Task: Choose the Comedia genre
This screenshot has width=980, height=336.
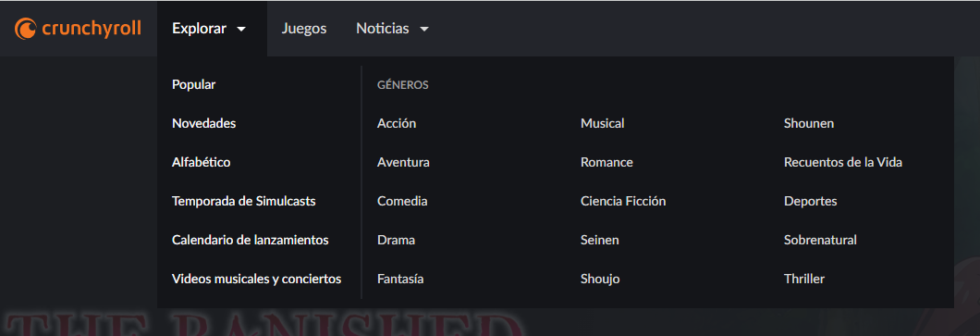Action: point(402,201)
